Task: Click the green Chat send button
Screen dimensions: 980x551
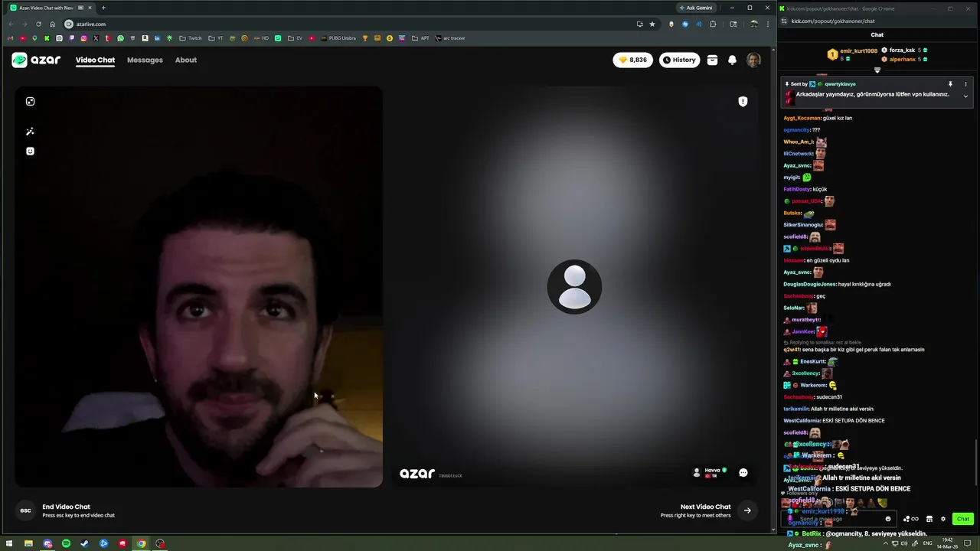Action: pyautogui.click(x=962, y=519)
